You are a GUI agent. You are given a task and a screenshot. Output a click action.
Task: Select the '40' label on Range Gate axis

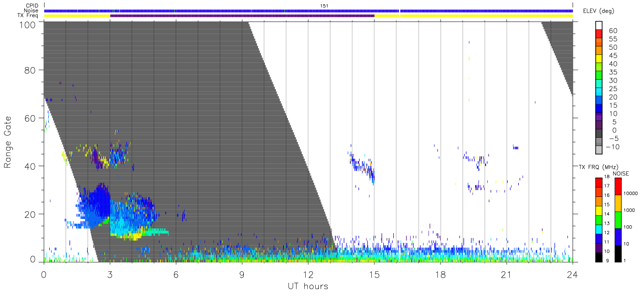point(30,166)
